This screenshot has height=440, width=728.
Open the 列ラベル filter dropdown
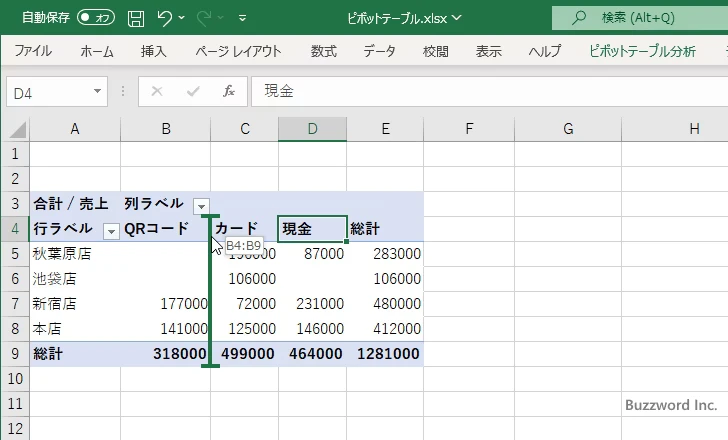pyautogui.click(x=202, y=206)
